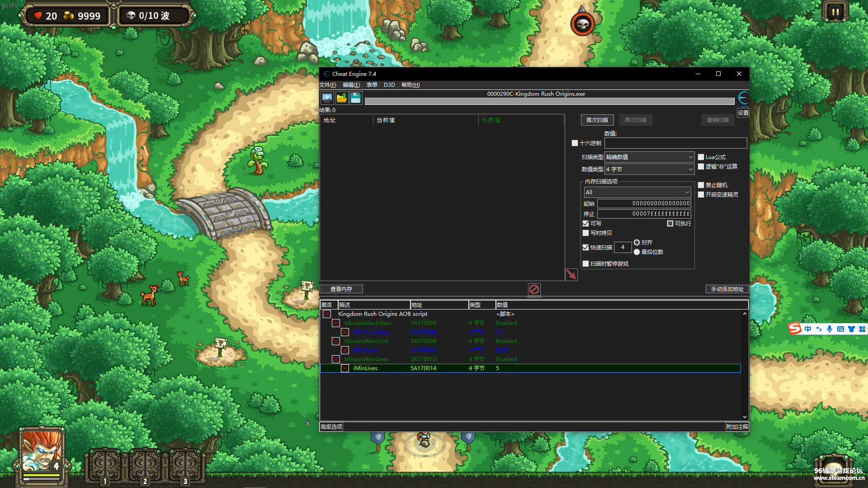Open the D3D menu
The height and width of the screenshot is (488, 868).
point(389,85)
